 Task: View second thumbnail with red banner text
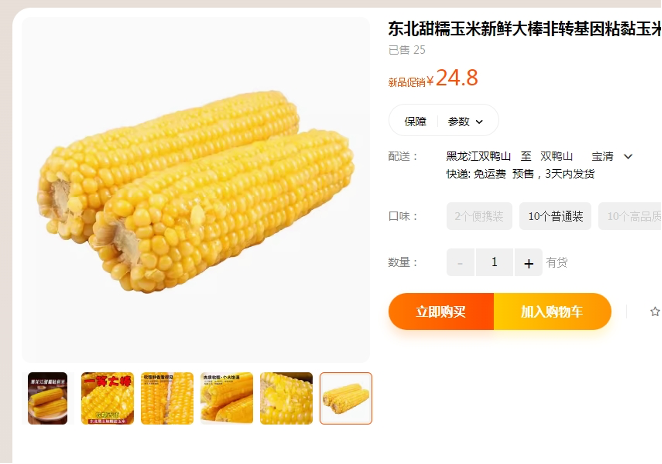pyautogui.click(x=107, y=398)
